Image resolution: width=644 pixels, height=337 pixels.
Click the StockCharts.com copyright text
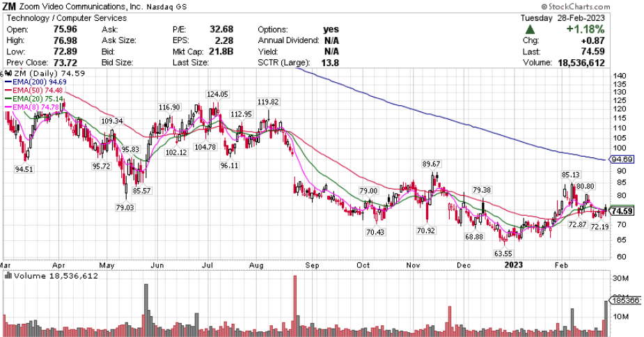575,6
